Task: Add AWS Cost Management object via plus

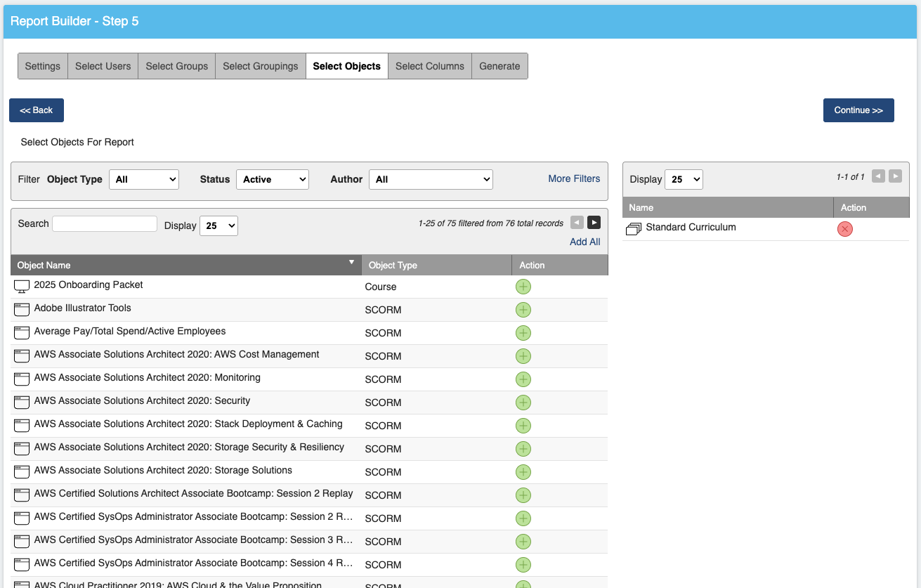Action: click(x=523, y=356)
